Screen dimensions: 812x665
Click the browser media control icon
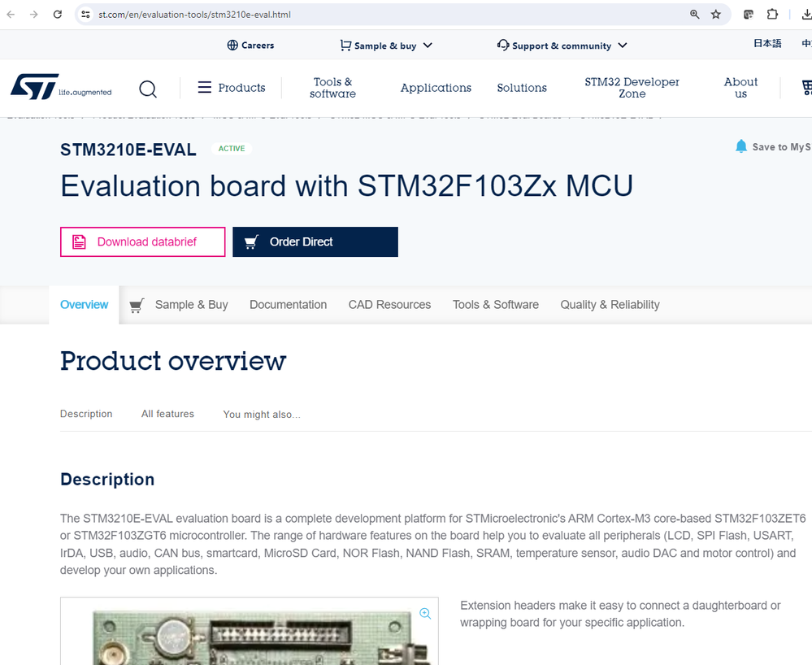tap(749, 15)
